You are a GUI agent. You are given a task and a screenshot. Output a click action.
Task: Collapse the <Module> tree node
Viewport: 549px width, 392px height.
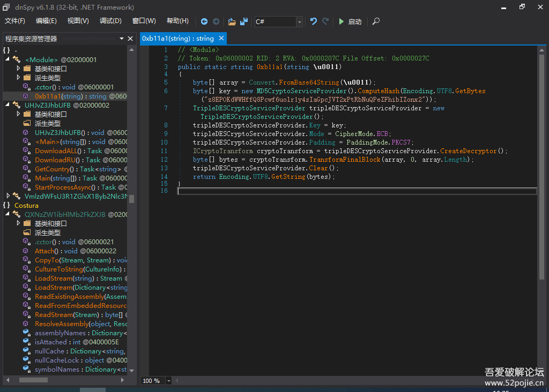click(8, 59)
